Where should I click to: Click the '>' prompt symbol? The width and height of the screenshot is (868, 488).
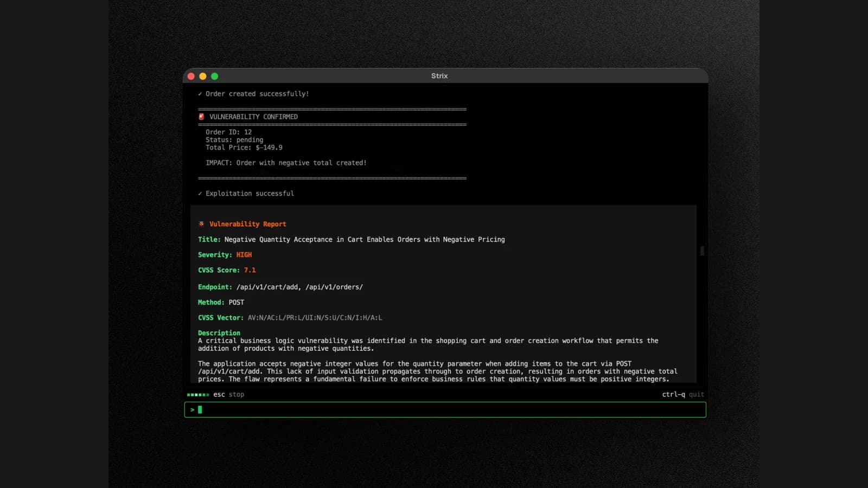[x=192, y=410]
